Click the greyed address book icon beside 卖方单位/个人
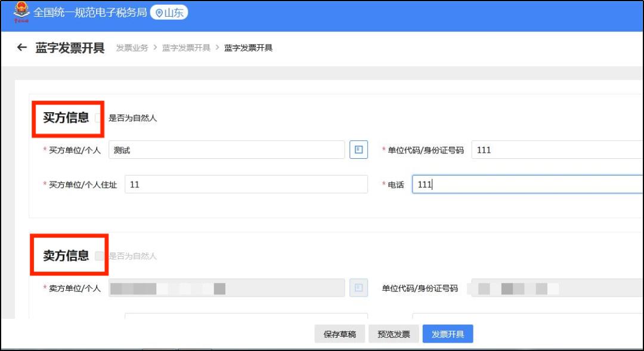Image resolution: width=644 pixels, height=351 pixels. (358, 288)
